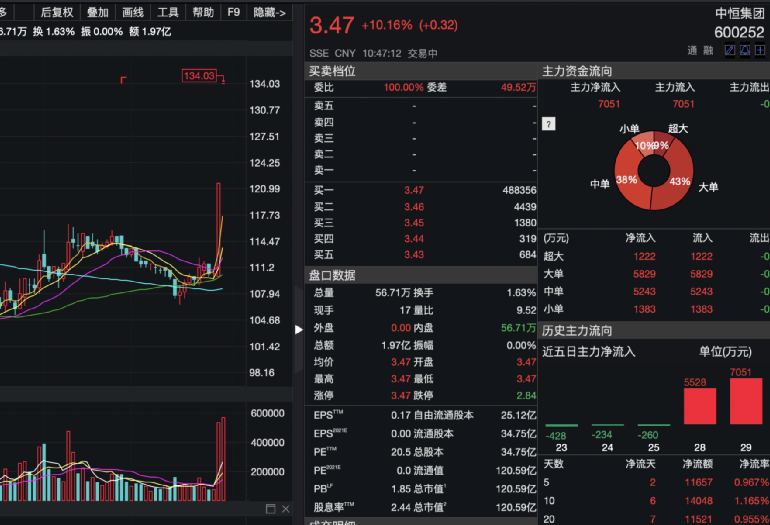This screenshot has width=770, height=525.
Task: Click the 小单 net inflow 1383
Action: (x=644, y=309)
